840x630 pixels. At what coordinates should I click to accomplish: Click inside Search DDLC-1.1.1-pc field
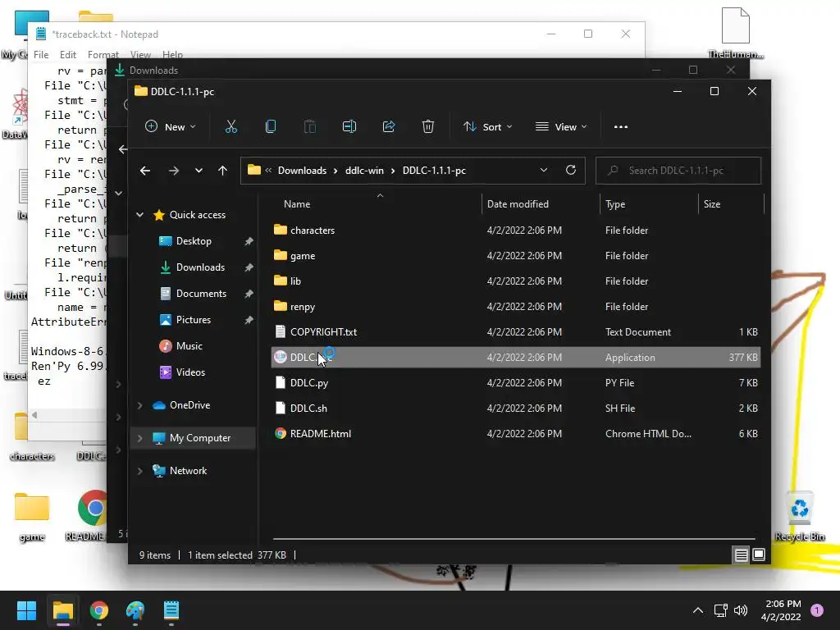point(678,171)
